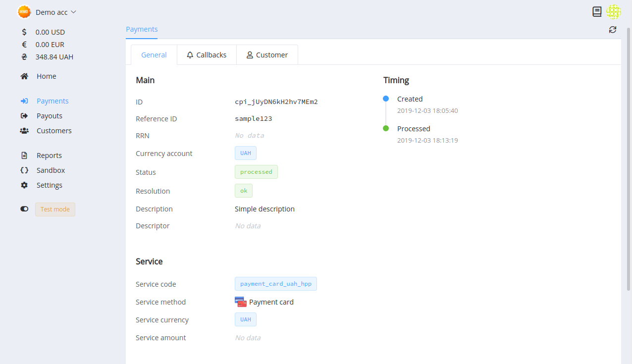Click the Created timeline dot in Timing
The height and width of the screenshot is (364, 632).
pyautogui.click(x=386, y=98)
